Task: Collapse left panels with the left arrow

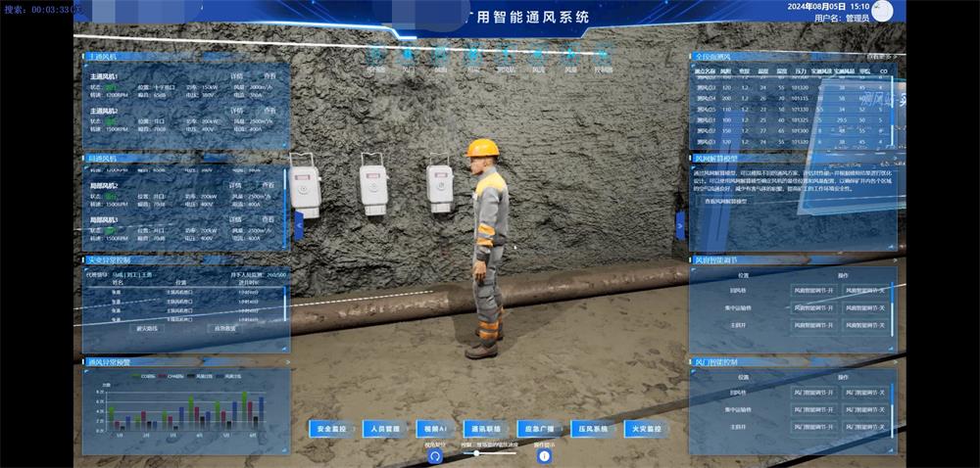Action: point(299,225)
